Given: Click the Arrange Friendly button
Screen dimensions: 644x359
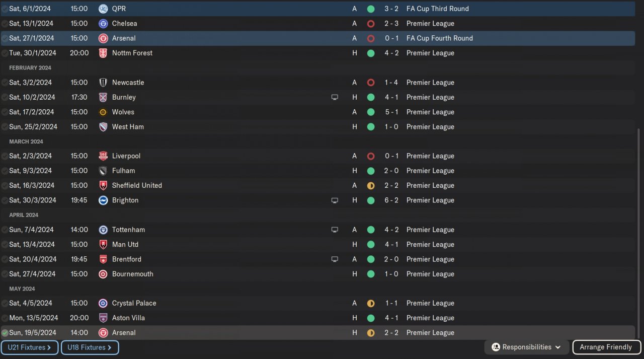Looking at the screenshot, I should click(x=606, y=347).
